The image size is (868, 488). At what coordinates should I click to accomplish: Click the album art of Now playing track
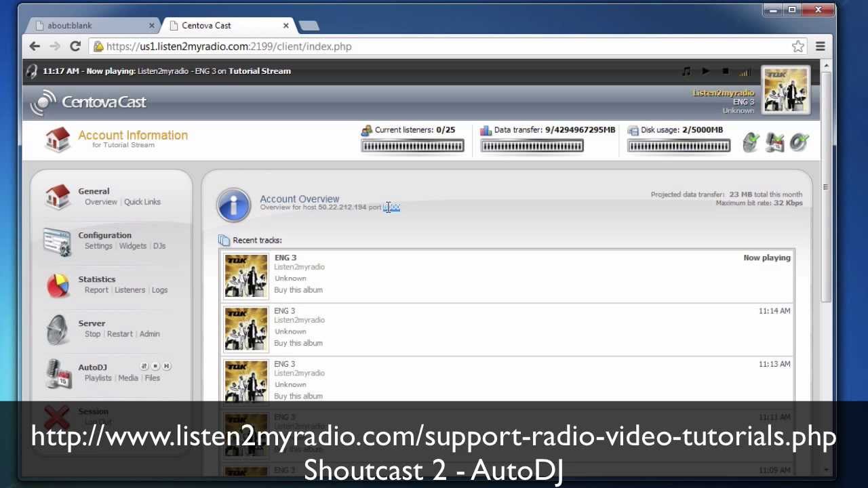[x=246, y=276]
